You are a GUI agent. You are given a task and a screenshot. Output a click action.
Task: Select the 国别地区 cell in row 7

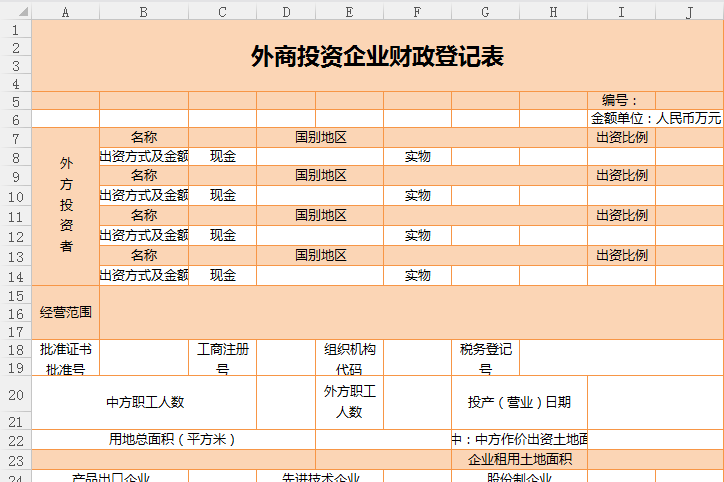click(320, 137)
